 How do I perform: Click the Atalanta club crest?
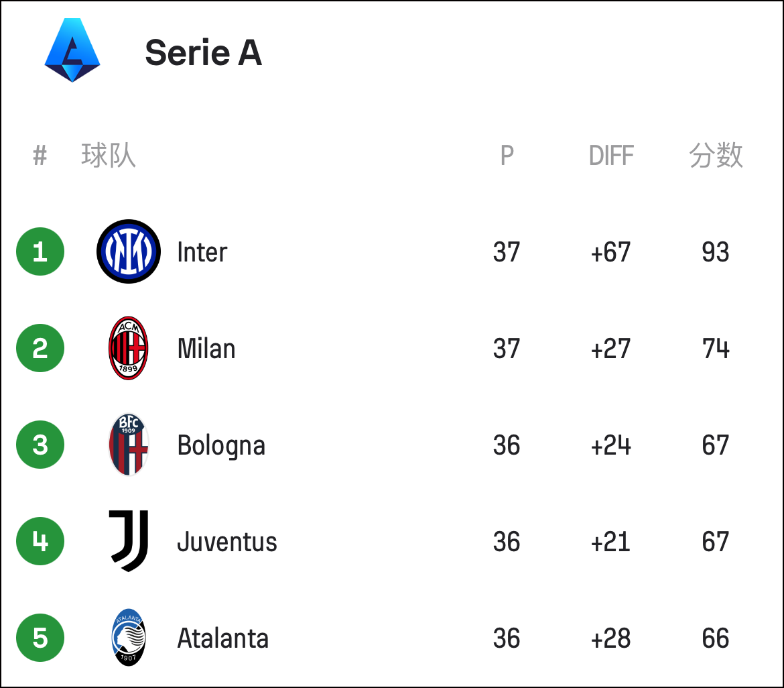[x=129, y=638]
